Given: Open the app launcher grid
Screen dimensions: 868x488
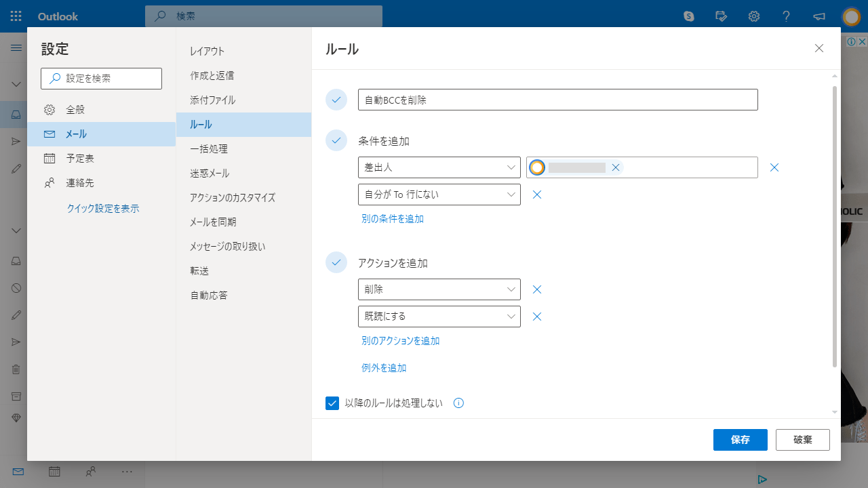Looking at the screenshot, I should (x=15, y=16).
